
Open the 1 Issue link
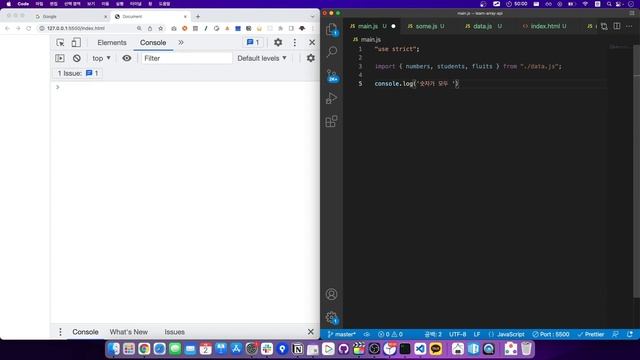point(78,73)
